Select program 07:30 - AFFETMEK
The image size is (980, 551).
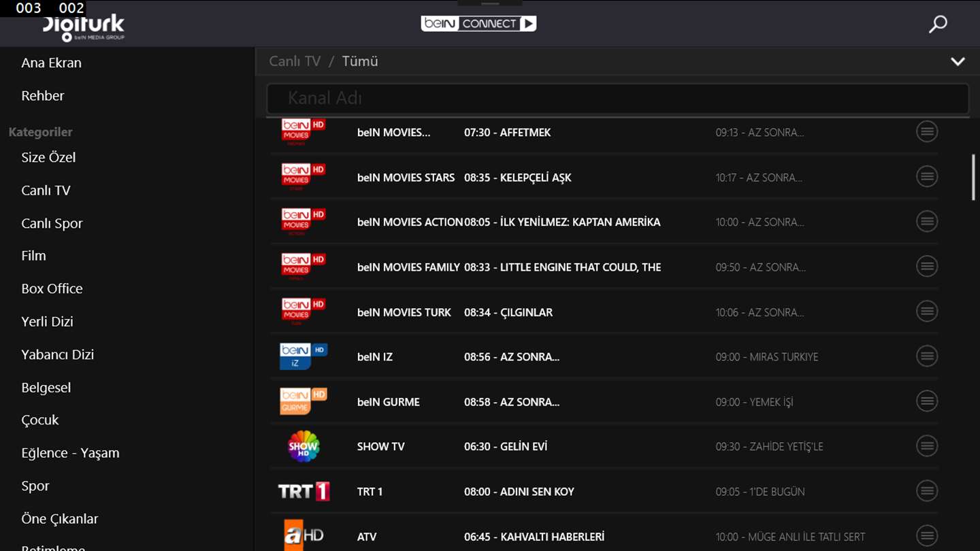pyautogui.click(x=507, y=133)
